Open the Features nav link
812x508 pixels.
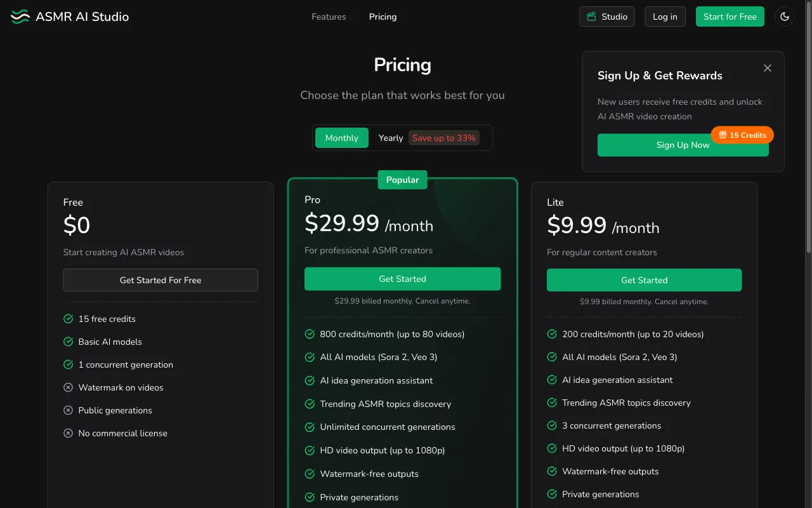pyautogui.click(x=329, y=17)
